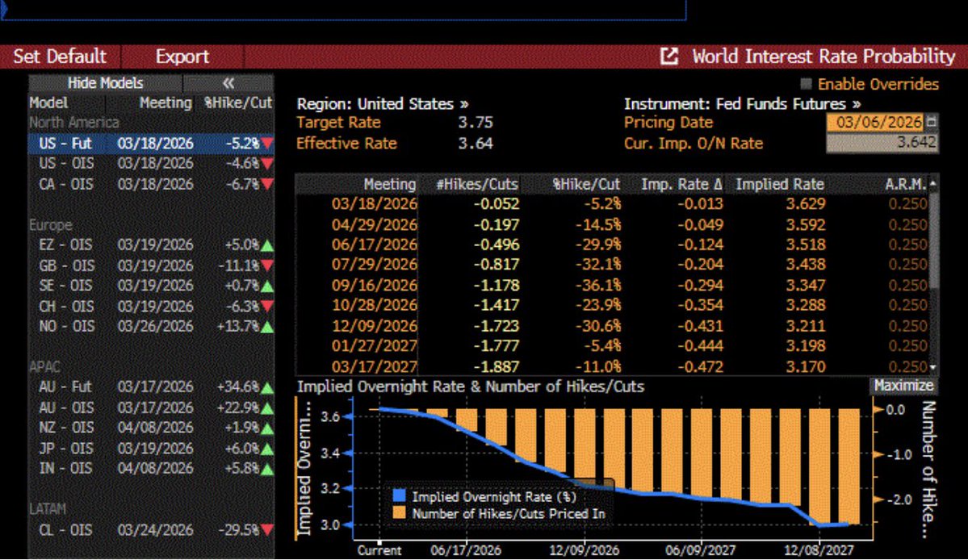Click green up arrow on NO - OIS row

pos(267,326)
